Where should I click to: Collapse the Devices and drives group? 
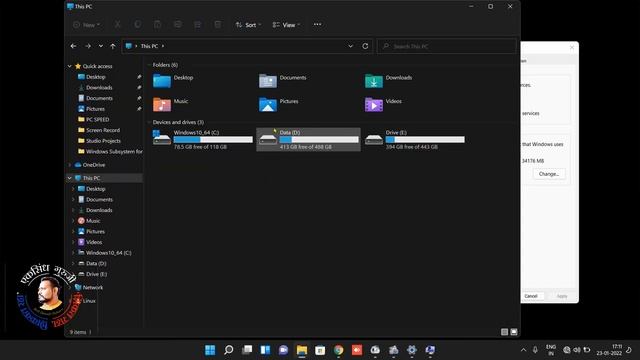pos(149,122)
